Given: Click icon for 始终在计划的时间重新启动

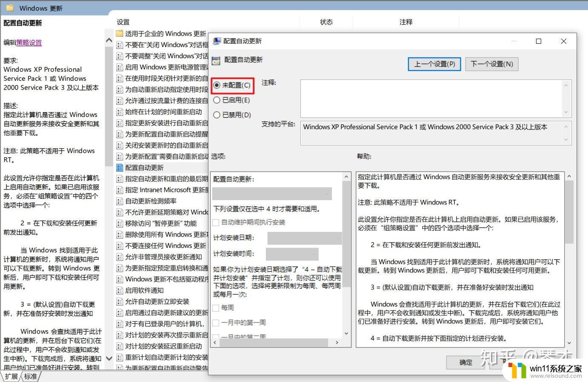Looking at the screenshot, I should (x=120, y=112).
